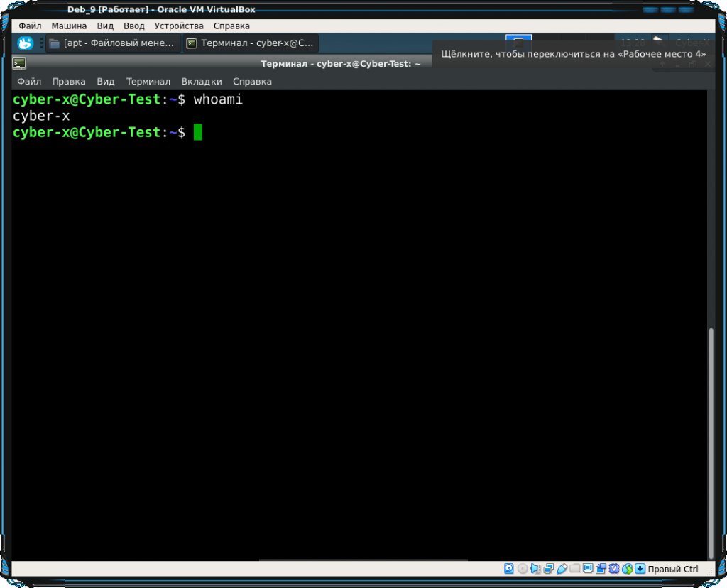Image resolution: width=727 pixels, height=588 pixels.
Task: Click the Deb_9 VirtualBox window title
Action: tap(161, 9)
